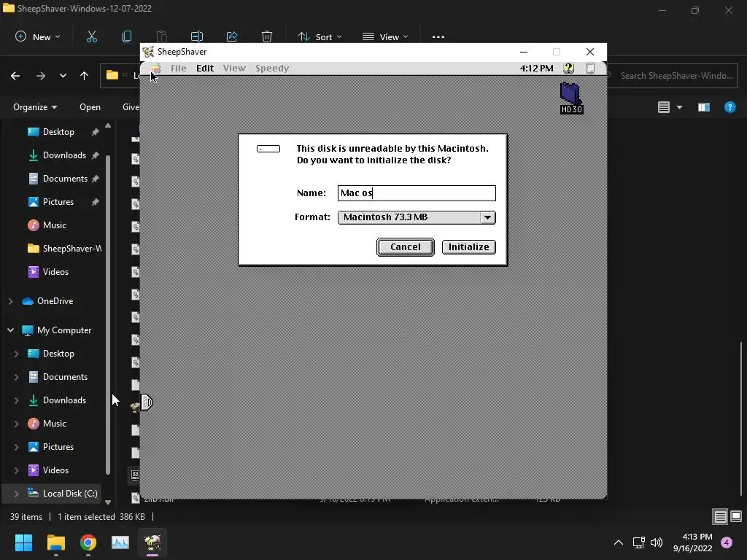Select pinned Desktop in Quick access
Image resolution: width=747 pixels, height=560 pixels.
click(58, 132)
